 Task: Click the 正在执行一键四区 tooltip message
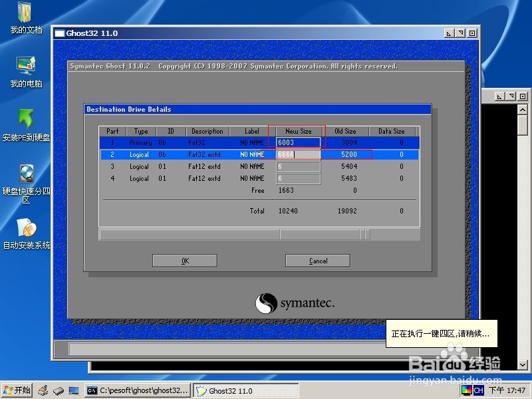click(x=442, y=334)
